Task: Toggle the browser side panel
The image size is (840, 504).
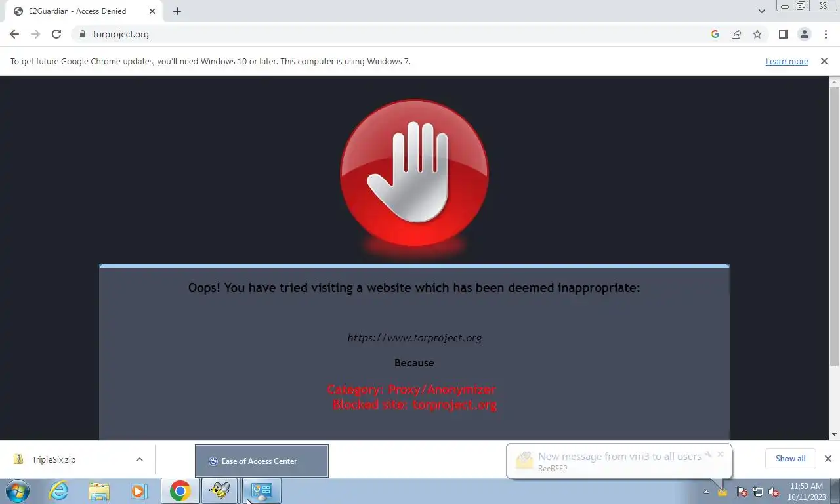Action: 783,34
